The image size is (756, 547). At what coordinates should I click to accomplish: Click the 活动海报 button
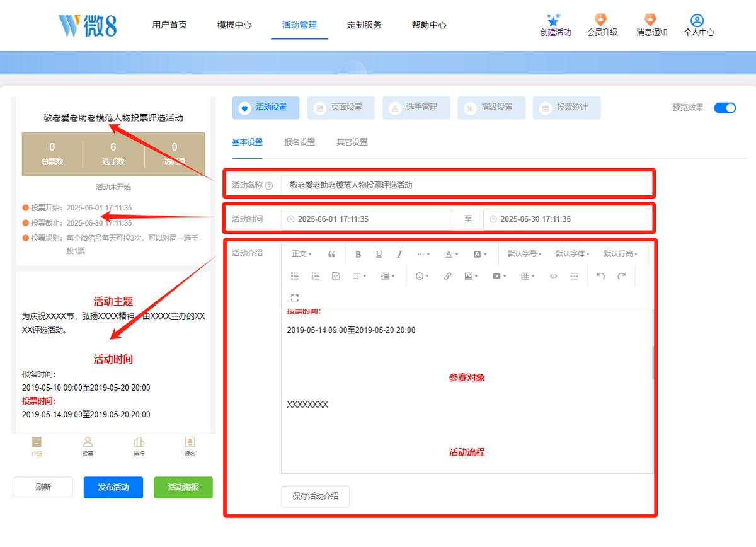(183, 487)
